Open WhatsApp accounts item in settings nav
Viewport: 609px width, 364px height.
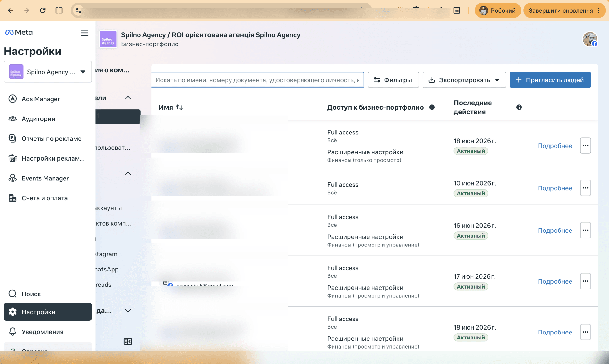[107, 269]
